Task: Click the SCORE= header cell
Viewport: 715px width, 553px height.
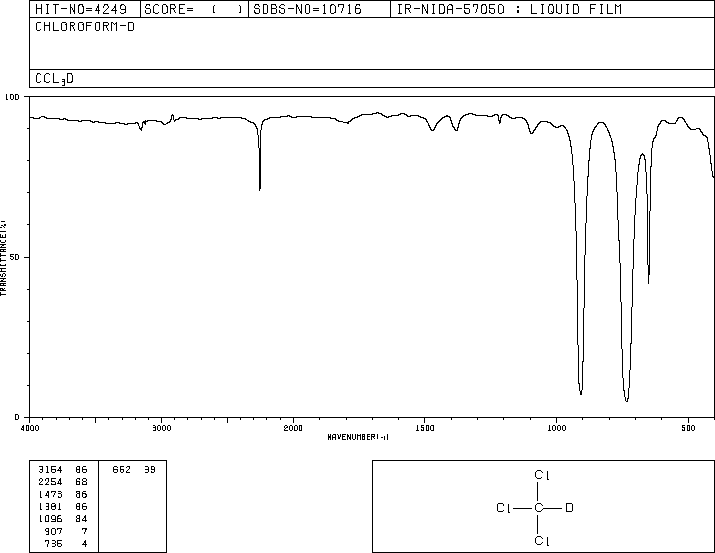Action: (194, 9)
